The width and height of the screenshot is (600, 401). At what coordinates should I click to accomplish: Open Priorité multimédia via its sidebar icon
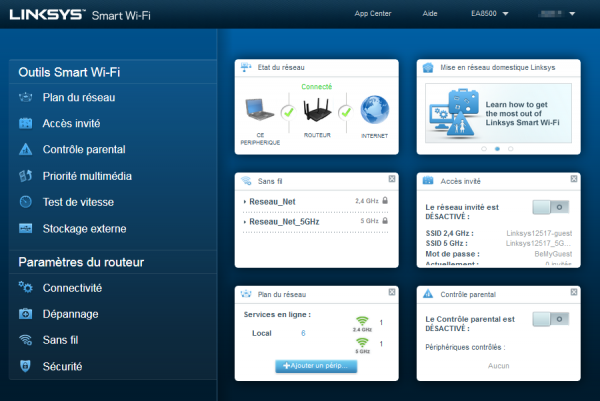coord(25,176)
